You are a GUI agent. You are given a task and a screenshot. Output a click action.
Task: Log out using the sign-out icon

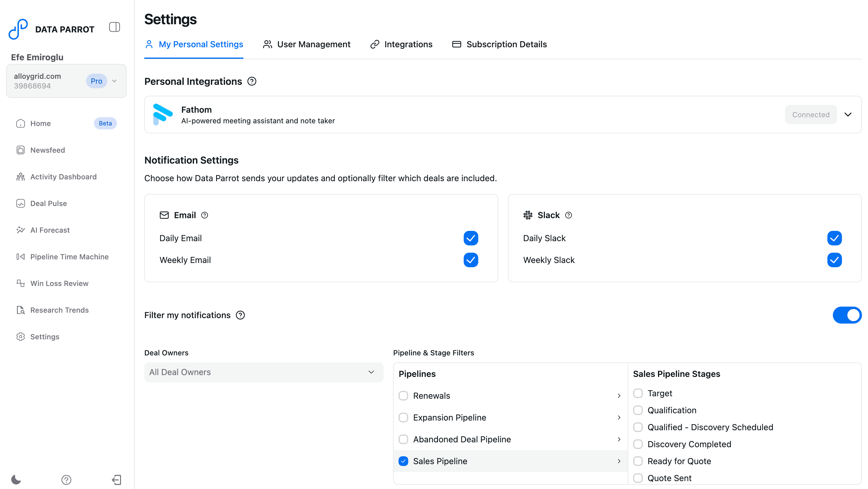117,480
